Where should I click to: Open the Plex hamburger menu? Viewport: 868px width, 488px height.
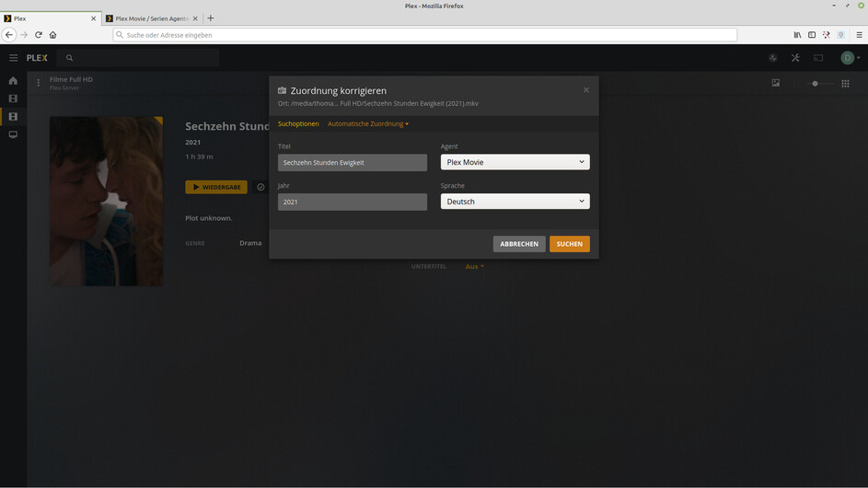[13, 58]
